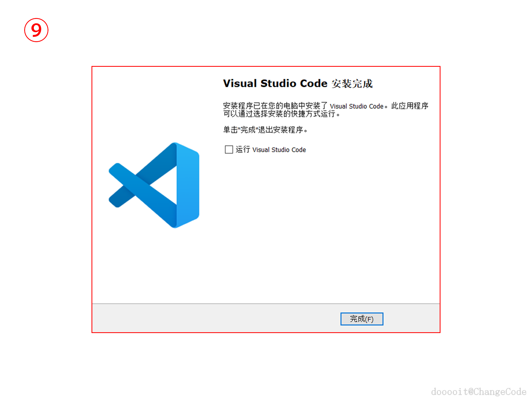Click the 此应用程序 text after Visual Studio Code
The image size is (532, 399).
(410, 106)
